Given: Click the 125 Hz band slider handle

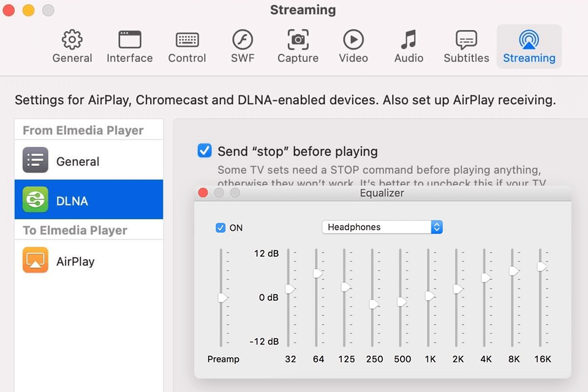Looking at the screenshot, I should (345, 287).
